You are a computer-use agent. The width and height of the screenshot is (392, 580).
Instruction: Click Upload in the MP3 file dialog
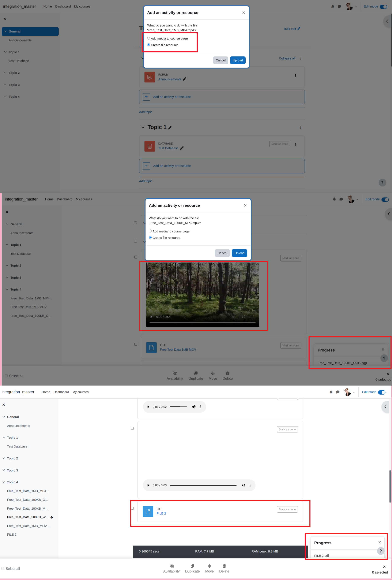239,253
